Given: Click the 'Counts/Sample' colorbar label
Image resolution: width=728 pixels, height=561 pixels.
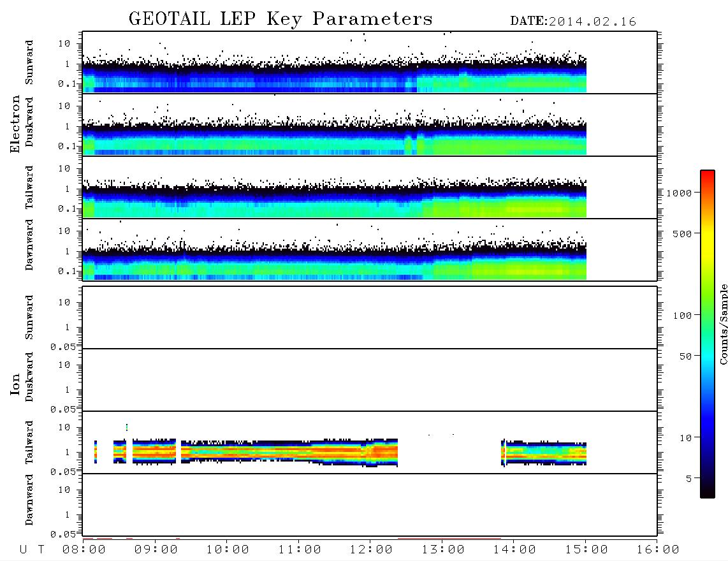Looking at the screenshot, I should tap(723, 324).
